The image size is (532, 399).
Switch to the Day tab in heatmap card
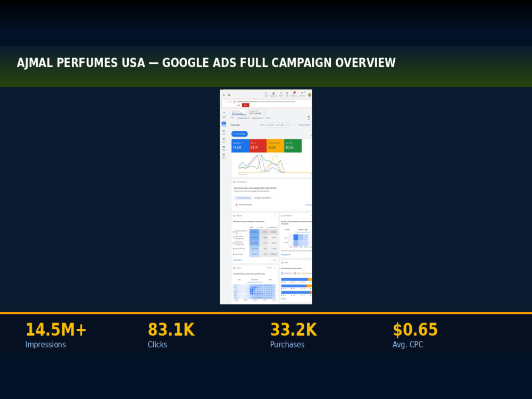click(x=239, y=280)
